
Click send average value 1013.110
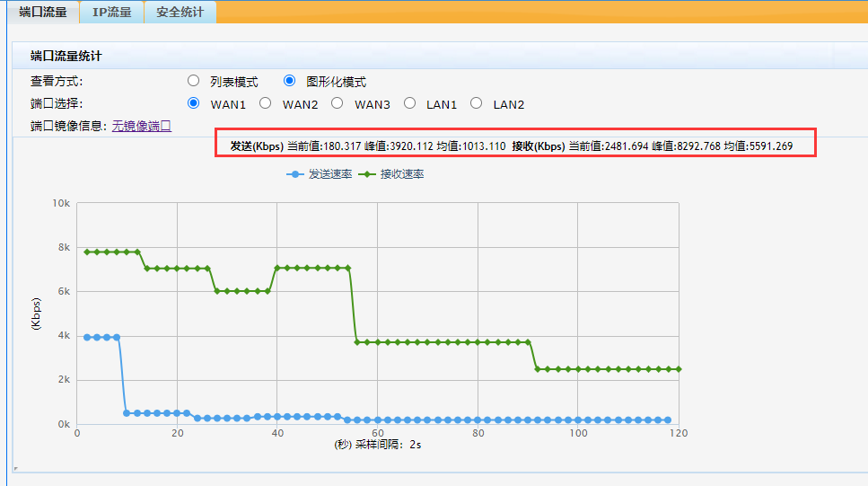click(x=484, y=146)
